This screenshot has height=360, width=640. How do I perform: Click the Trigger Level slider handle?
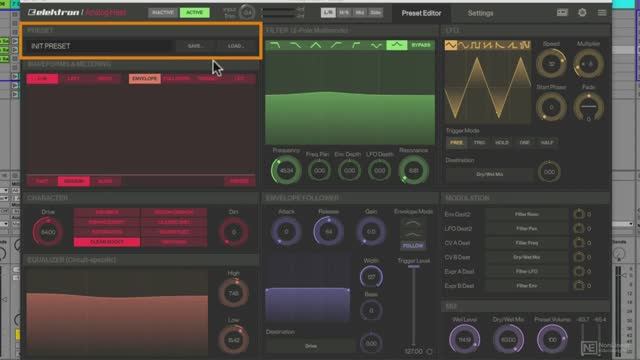click(x=413, y=267)
